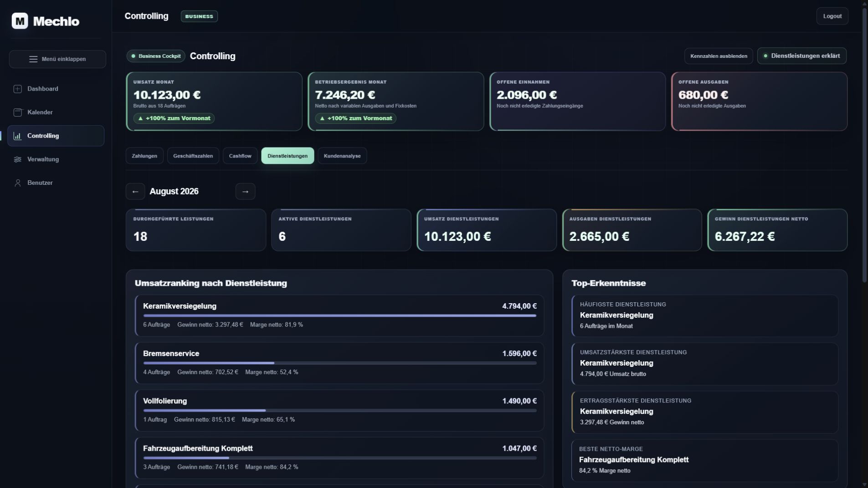The height and width of the screenshot is (488, 868).
Task: Click the Business Cockpit pill
Action: point(156,56)
